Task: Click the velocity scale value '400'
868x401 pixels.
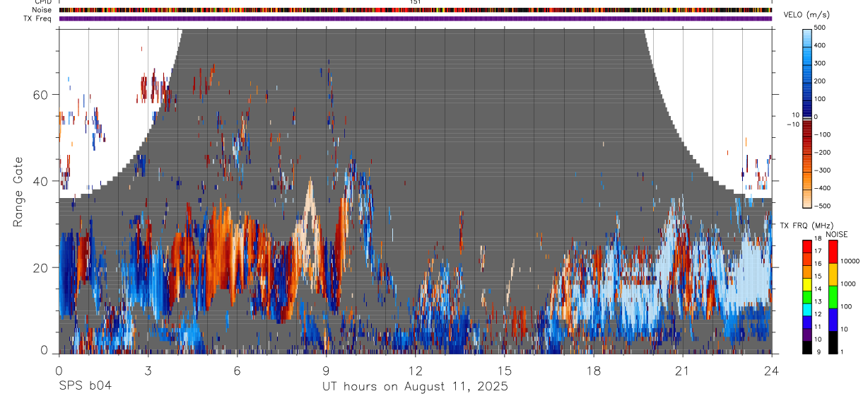Action: click(820, 45)
